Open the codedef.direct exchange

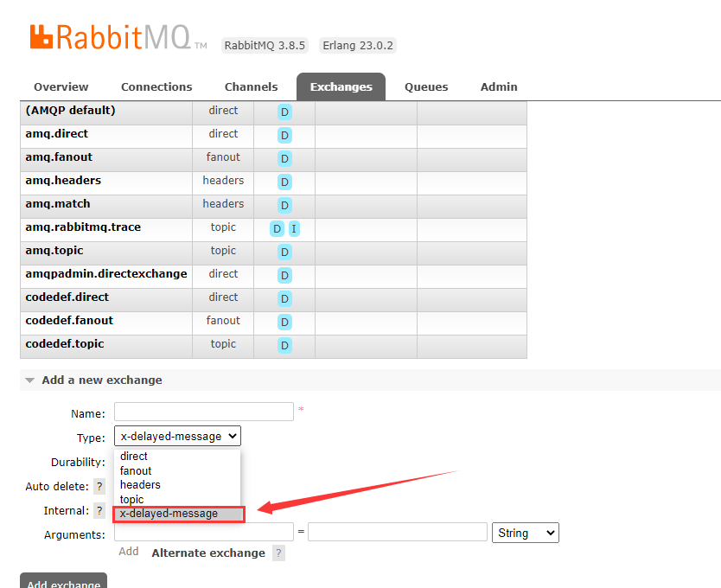[67, 297]
